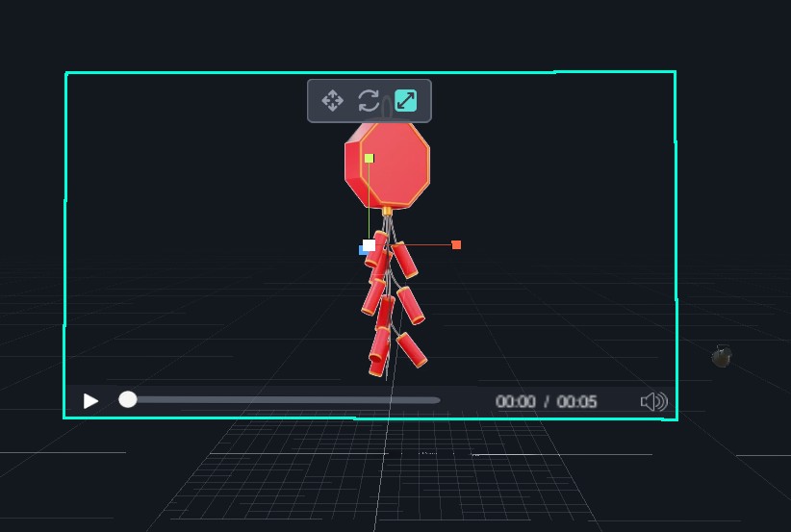This screenshot has width=791, height=532.
Task: Click the cyan frame's top-right corner
Action: [675, 72]
